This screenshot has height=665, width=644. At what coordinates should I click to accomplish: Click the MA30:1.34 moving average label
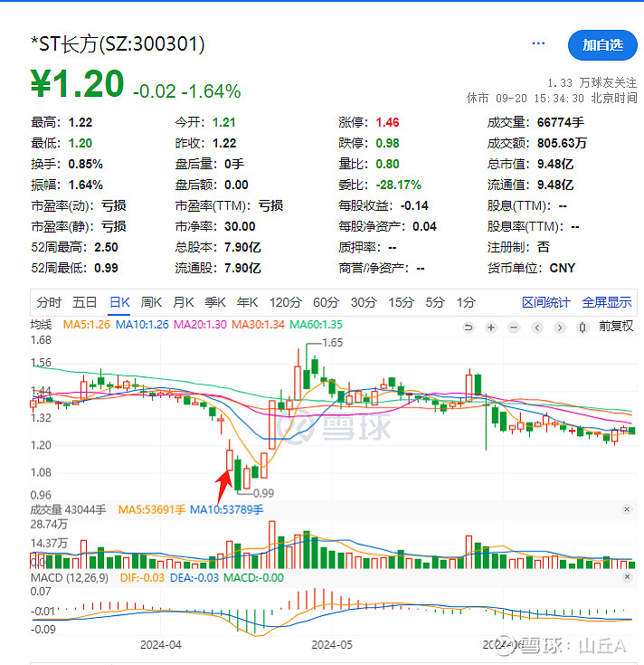[258, 325]
